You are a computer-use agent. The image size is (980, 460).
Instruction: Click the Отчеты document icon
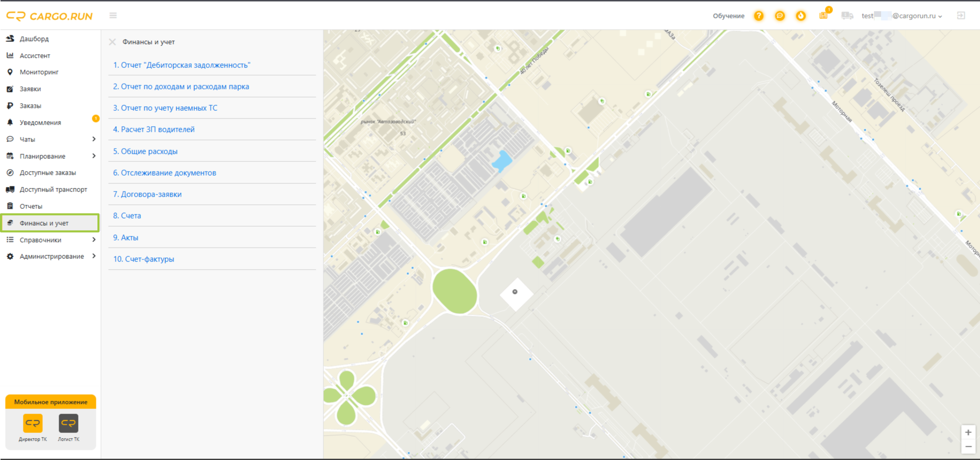coord(10,206)
